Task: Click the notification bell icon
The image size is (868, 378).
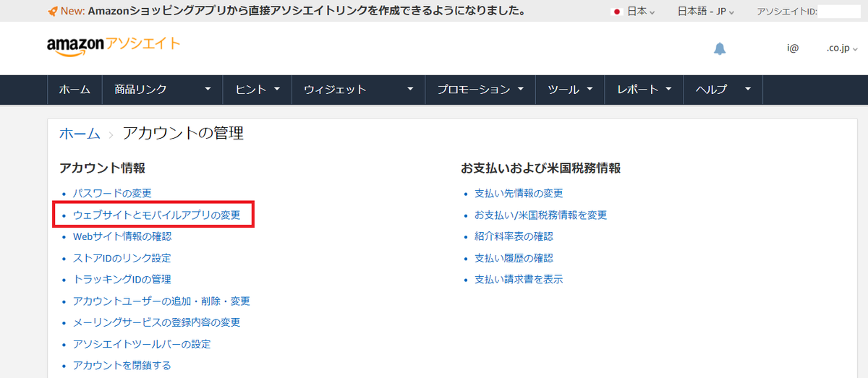Action: [720, 48]
